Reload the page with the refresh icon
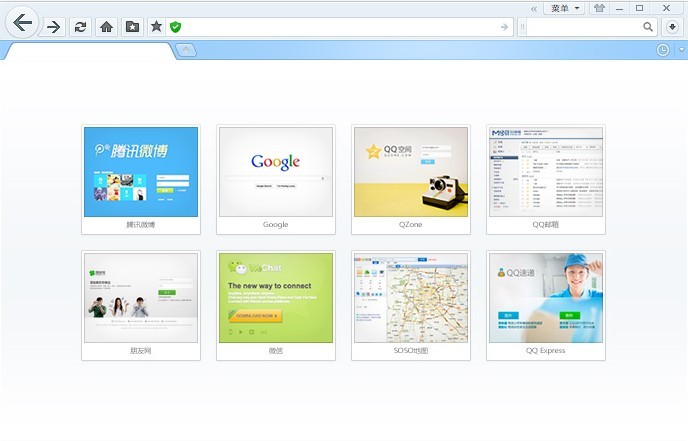The image size is (688, 441). (x=80, y=27)
